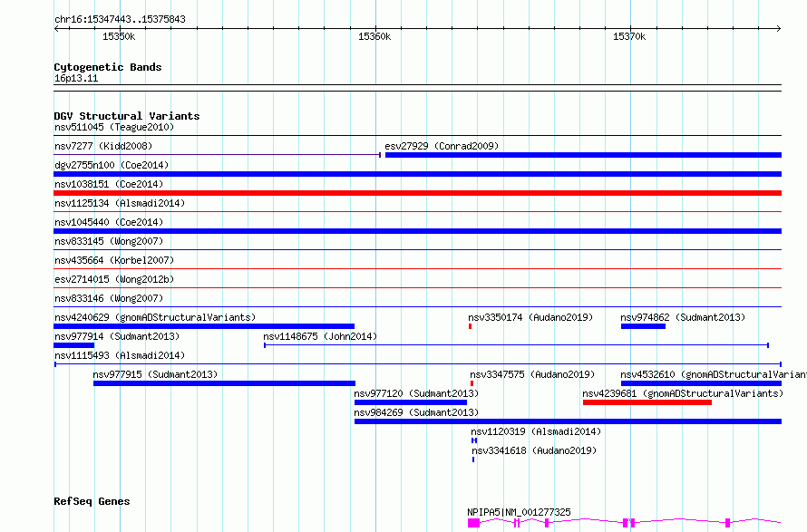Select the nsv435664 (Korbel2007) label

114,260
